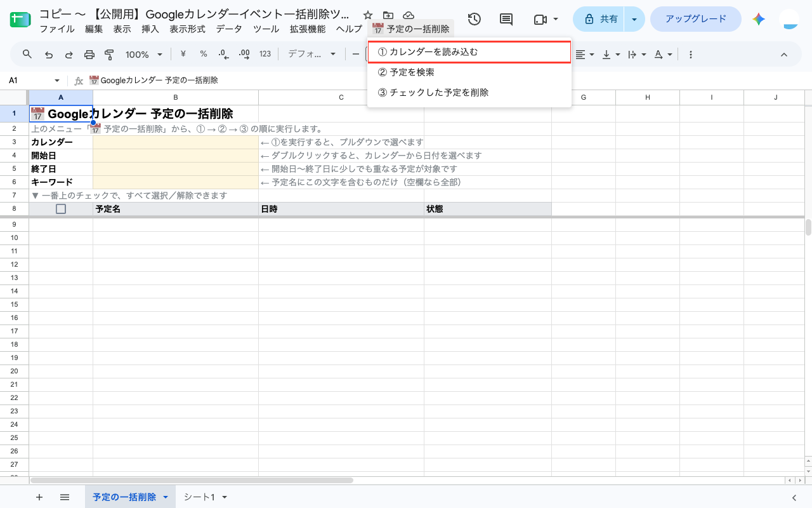Collapse the toolbar with up chevron
The width and height of the screenshot is (812, 508).
click(x=784, y=54)
